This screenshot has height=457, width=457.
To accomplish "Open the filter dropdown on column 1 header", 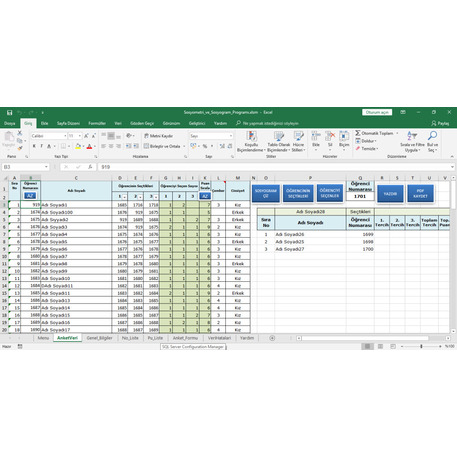I will point(124,197).
